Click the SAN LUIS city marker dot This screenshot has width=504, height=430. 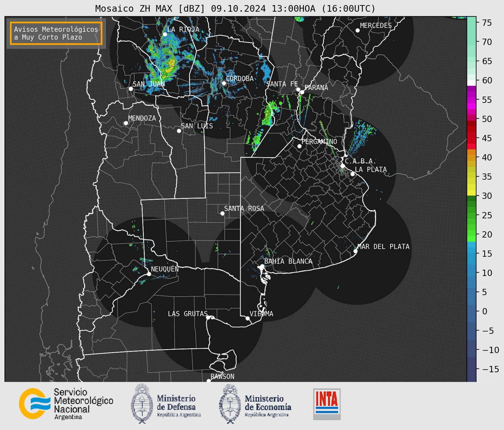(179, 131)
